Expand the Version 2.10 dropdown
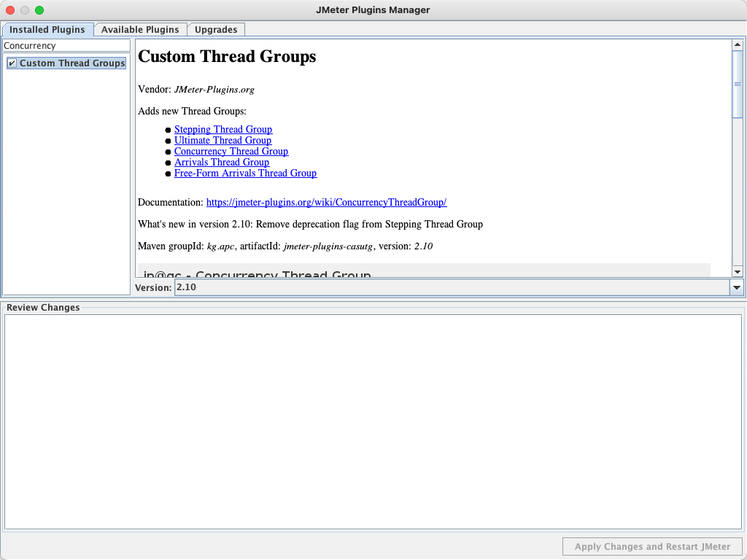Image resolution: width=747 pixels, height=560 pixels. [x=737, y=287]
